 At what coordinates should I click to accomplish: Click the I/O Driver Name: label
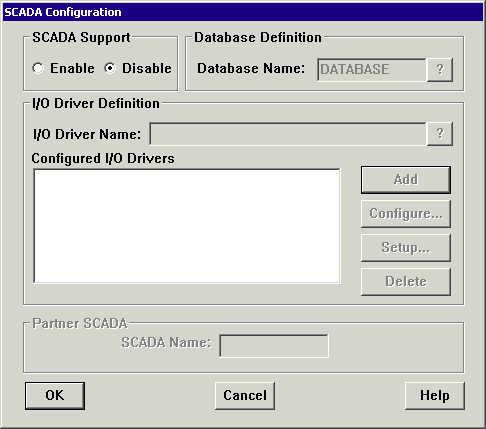pos(87,134)
